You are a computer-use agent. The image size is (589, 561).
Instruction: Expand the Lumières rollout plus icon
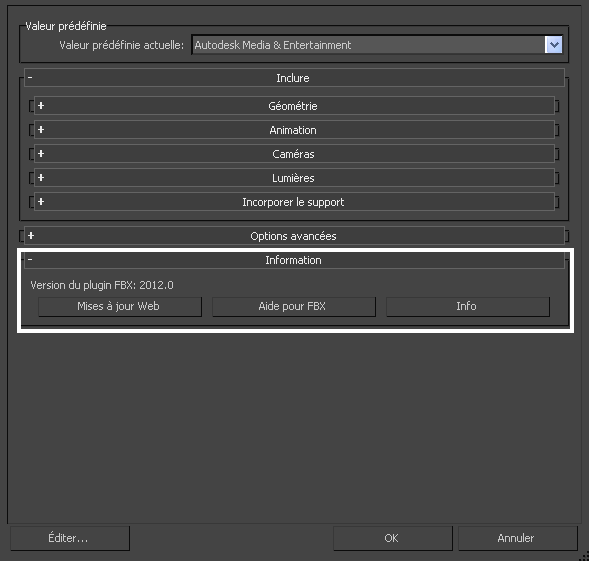pos(41,178)
